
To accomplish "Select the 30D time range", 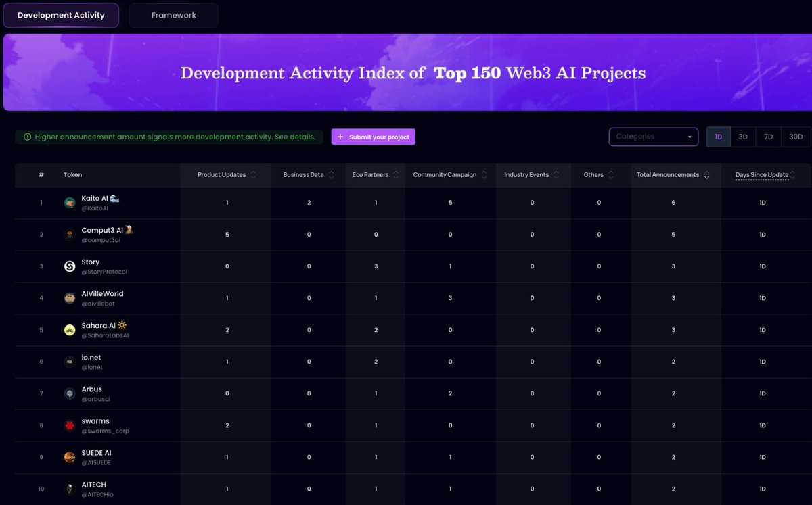I will [796, 137].
